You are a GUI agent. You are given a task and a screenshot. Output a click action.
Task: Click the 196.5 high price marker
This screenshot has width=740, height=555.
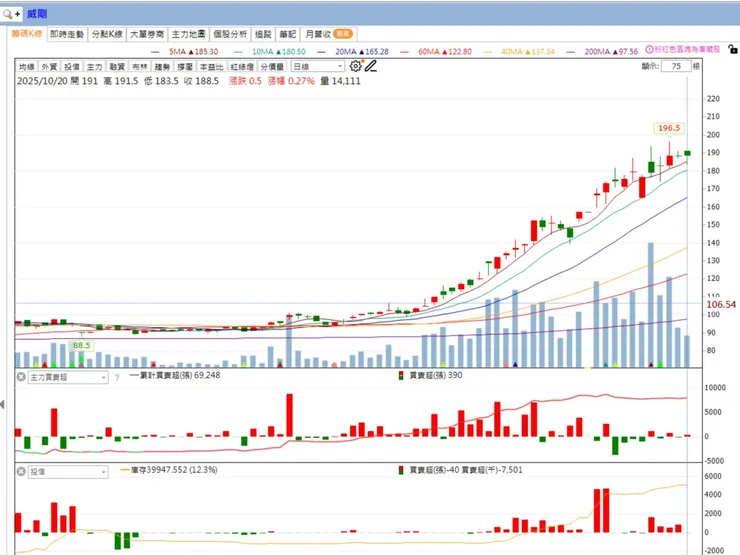click(x=669, y=128)
